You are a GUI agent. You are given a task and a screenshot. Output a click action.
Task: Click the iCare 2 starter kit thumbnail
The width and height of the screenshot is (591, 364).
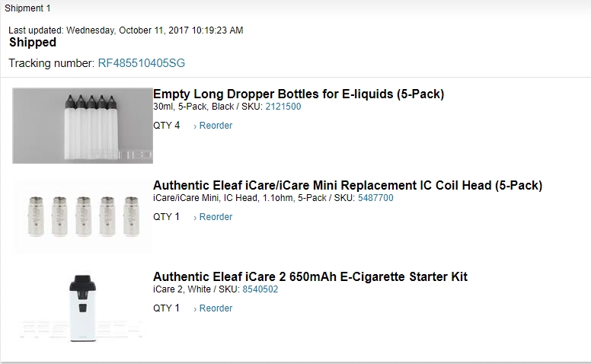pos(82,308)
